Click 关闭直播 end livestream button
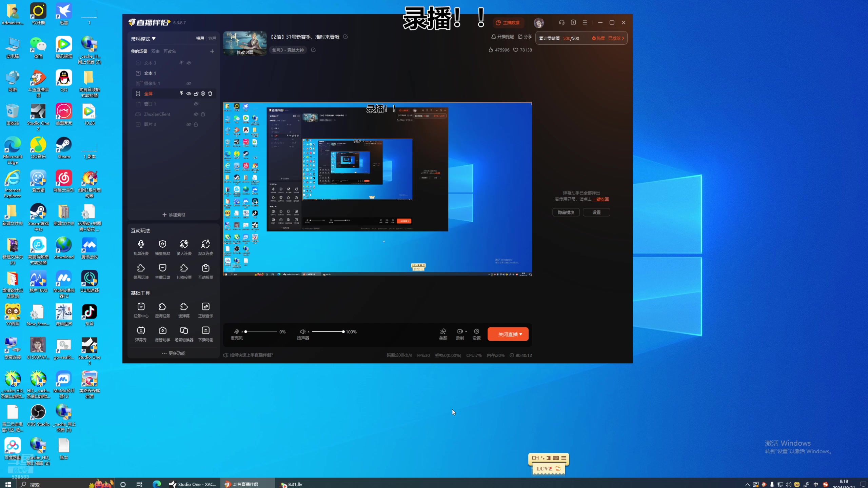Viewport: 868px width, 488px height. click(507, 334)
